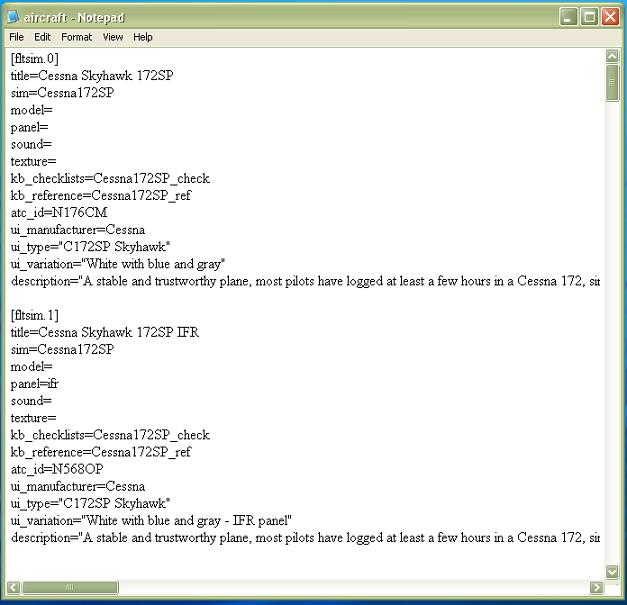Place cursor on the atc_id=N176CM line
Screen dimensions: 627x605
[x=59, y=213]
